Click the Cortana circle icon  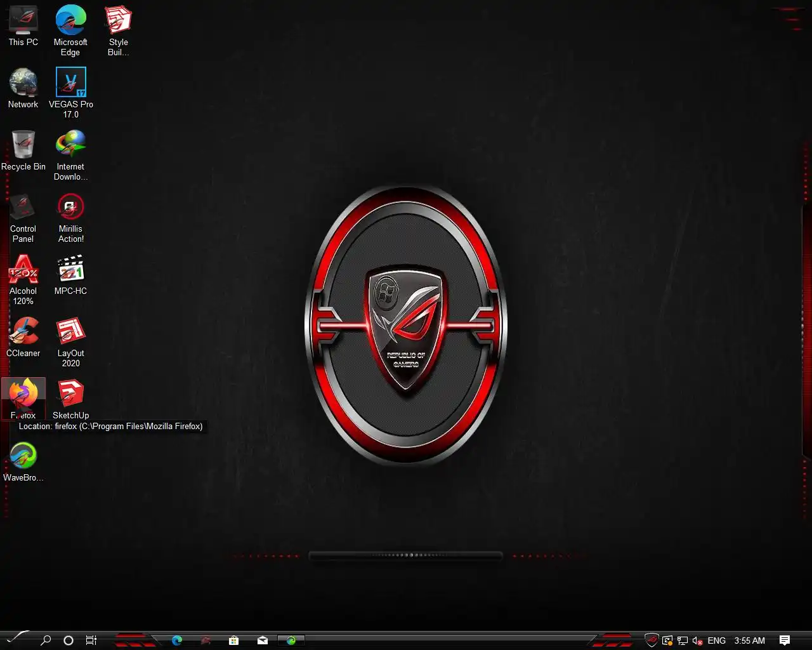[x=69, y=640]
